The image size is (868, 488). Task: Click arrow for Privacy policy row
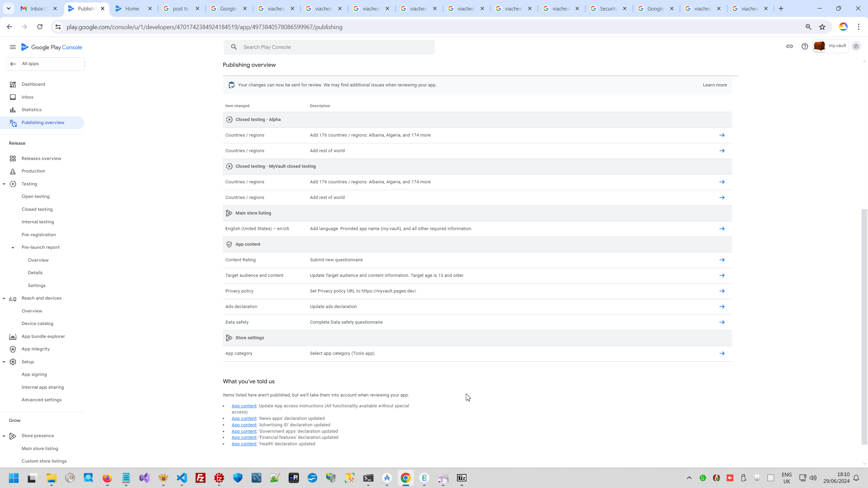[x=722, y=291]
